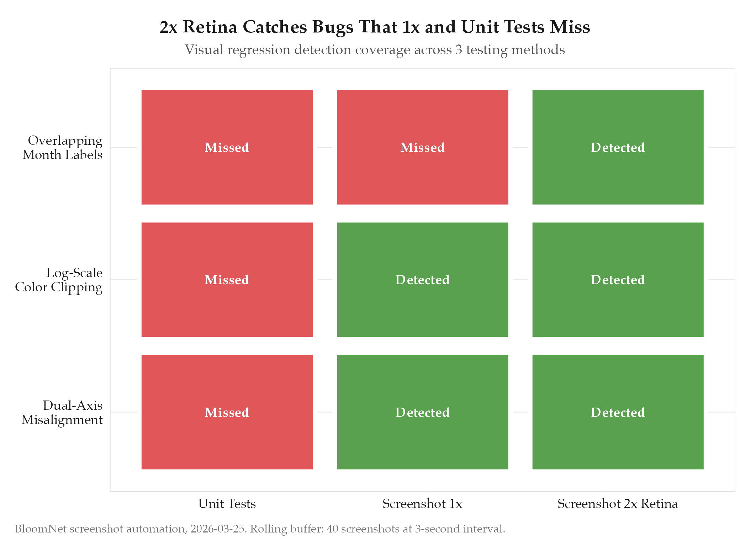Click the word BloomNet in the footnote
Viewport: 756px width, 546px height.
pos(41,529)
